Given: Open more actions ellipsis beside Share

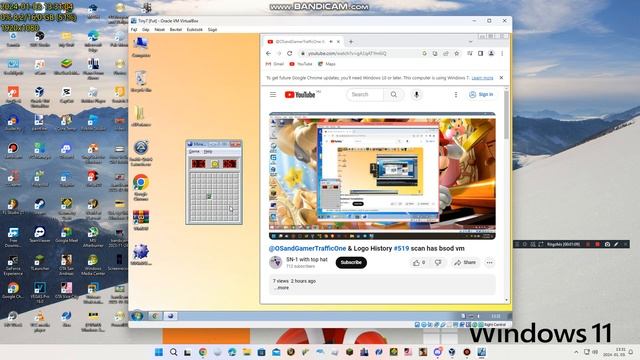Looking at the screenshot, I should click(x=489, y=263).
